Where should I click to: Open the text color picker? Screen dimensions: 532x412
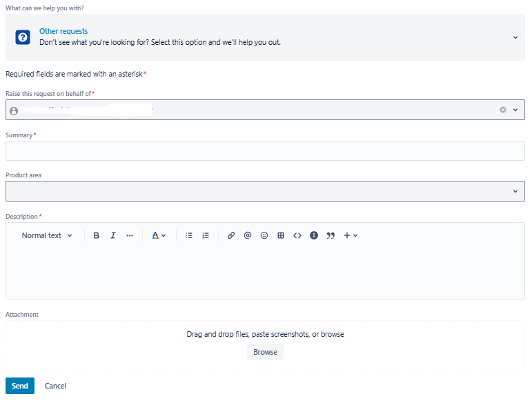159,235
